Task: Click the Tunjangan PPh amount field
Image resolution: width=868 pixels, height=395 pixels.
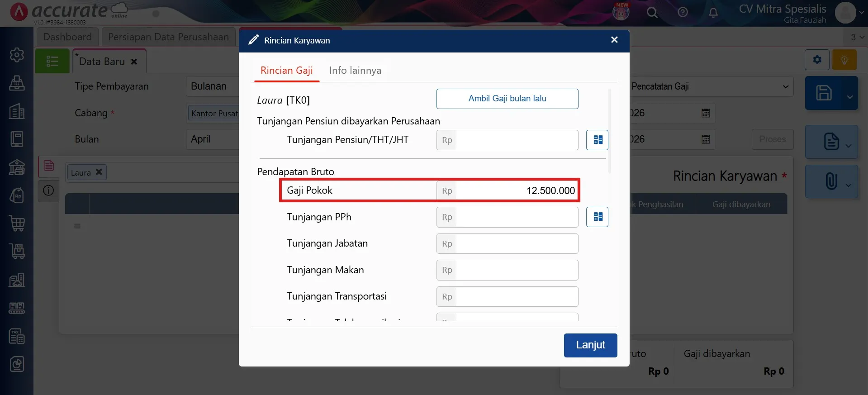Action: point(507,217)
